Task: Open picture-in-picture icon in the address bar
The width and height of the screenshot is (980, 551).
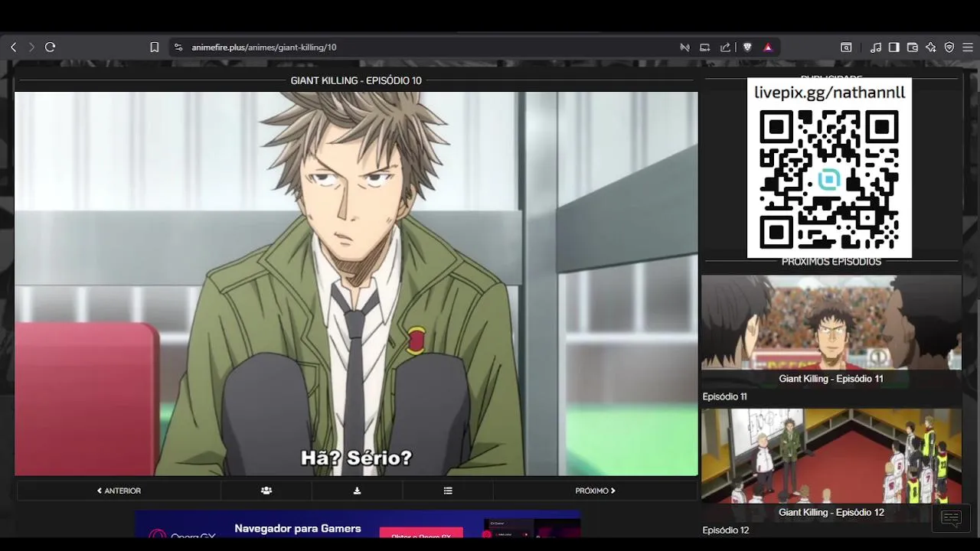Action: coord(704,47)
